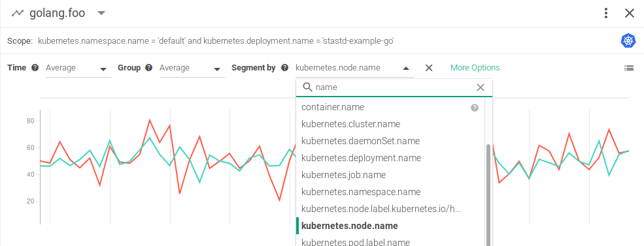Select kubernetes.deployment.name option
This screenshot has height=246, width=644.
[x=390, y=158]
